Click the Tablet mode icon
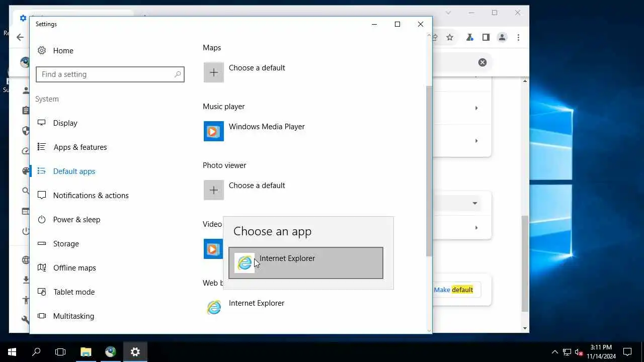Viewport: 644px width, 362px height. point(42,292)
